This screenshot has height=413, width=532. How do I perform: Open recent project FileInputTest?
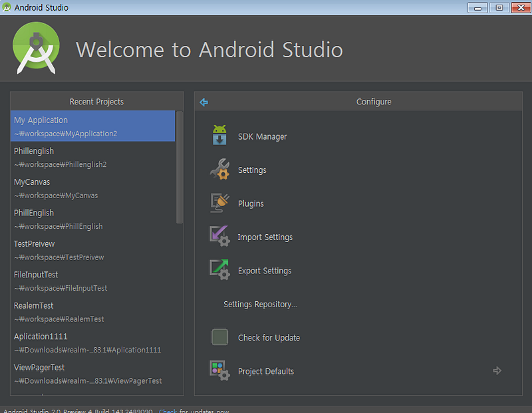(x=92, y=281)
